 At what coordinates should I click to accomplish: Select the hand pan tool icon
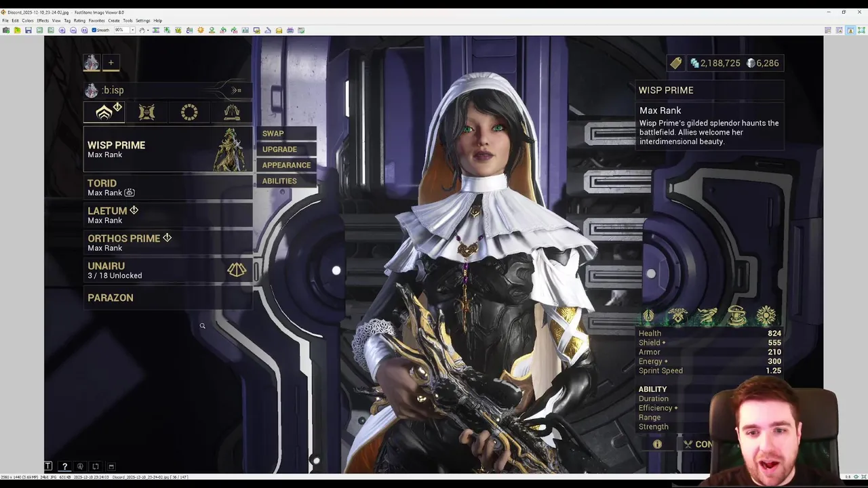[x=142, y=30]
